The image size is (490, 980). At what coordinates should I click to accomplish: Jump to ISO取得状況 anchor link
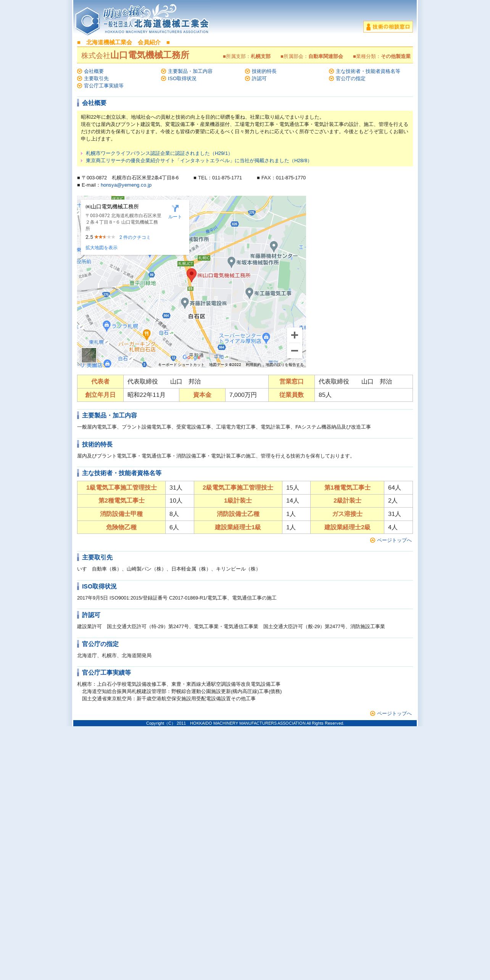click(182, 79)
